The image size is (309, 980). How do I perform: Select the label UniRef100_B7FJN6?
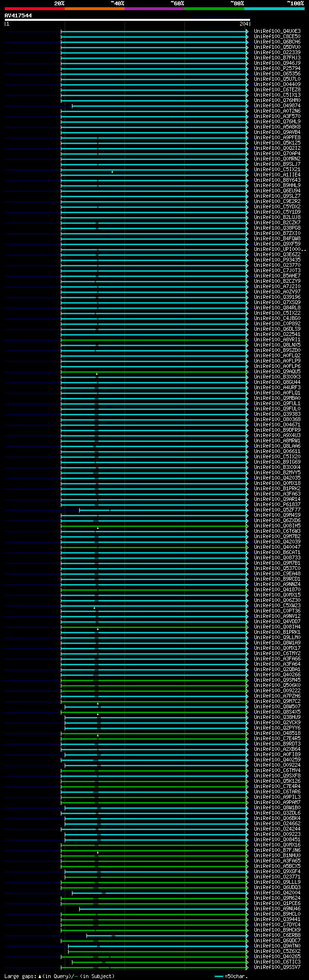[x=277, y=850]
